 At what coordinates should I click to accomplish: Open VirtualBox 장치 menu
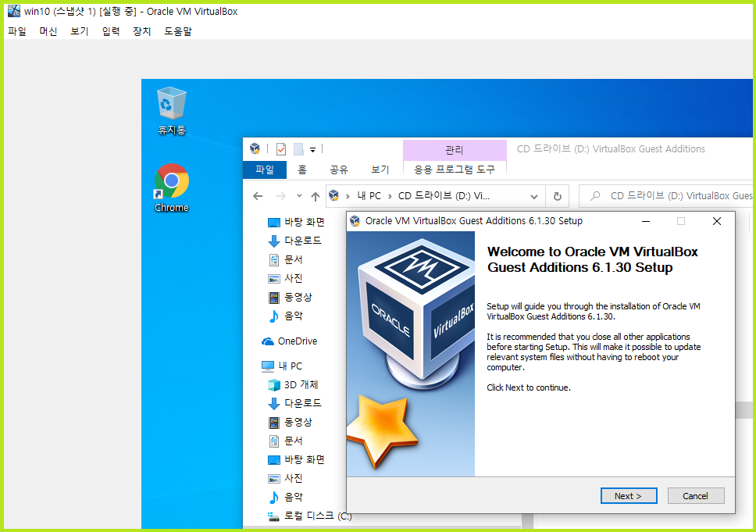click(142, 31)
